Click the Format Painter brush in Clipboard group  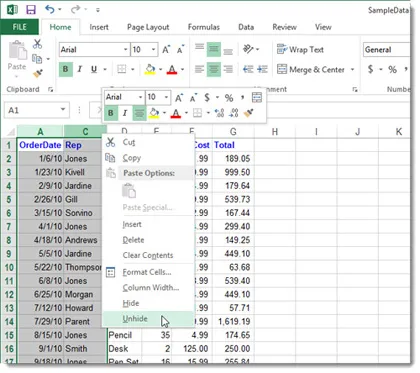pos(38,73)
